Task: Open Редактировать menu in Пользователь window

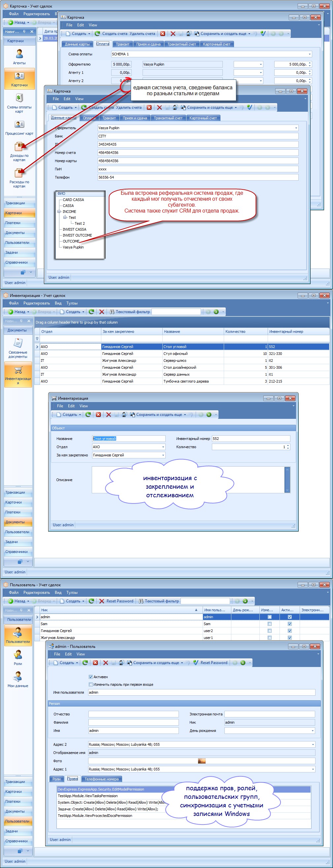Action: pyautogui.click(x=36, y=593)
